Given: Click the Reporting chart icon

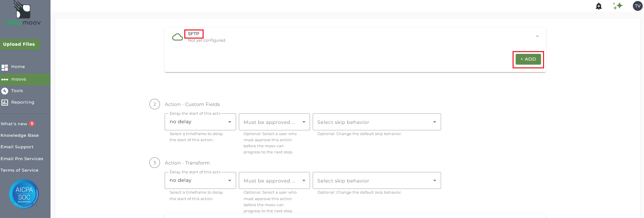Looking at the screenshot, I should (x=5, y=102).
